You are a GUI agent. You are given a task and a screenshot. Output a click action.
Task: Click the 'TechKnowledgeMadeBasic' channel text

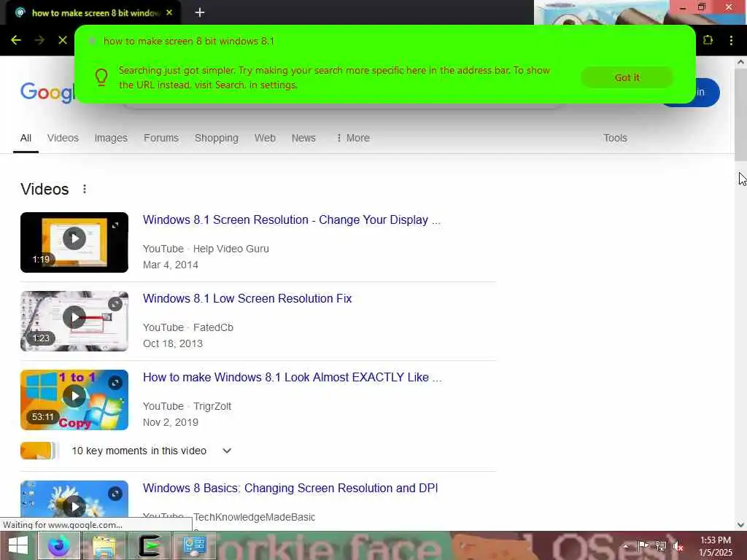pos(255,517)
